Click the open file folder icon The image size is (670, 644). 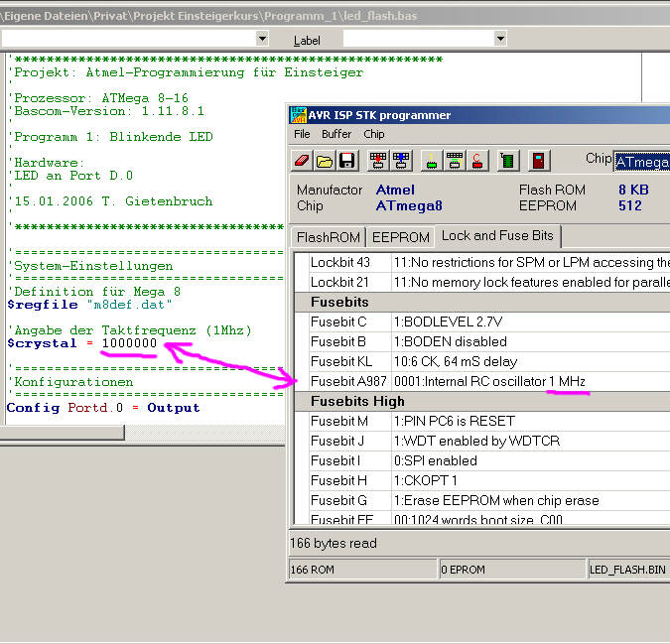(x=325, y=161)
